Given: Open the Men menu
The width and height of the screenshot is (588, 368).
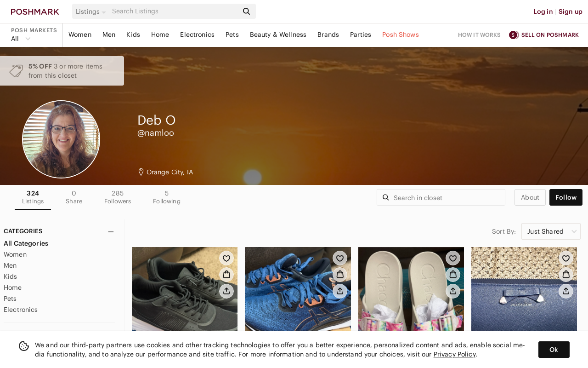Looking at the screenshot, I should pos(109,35).
